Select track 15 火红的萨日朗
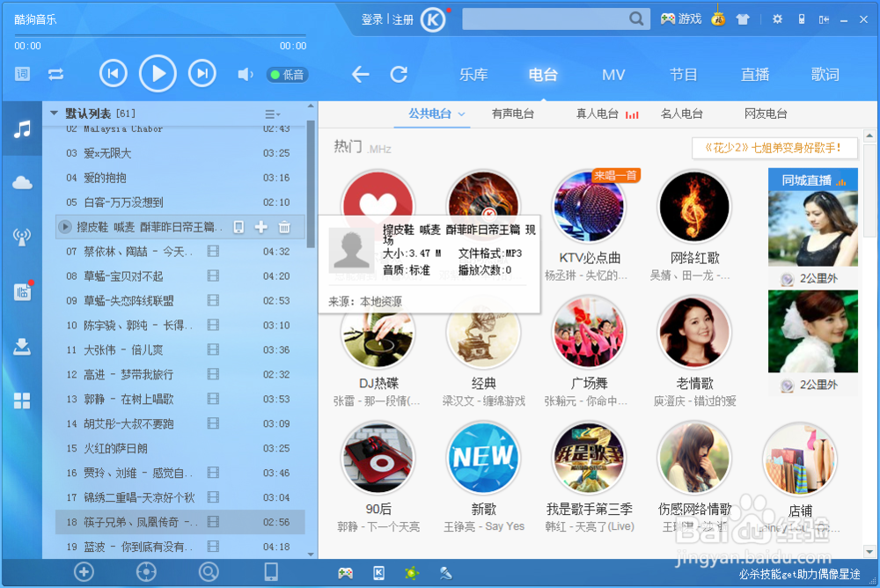This screenshot has width=880, height=588. [180, 448]
